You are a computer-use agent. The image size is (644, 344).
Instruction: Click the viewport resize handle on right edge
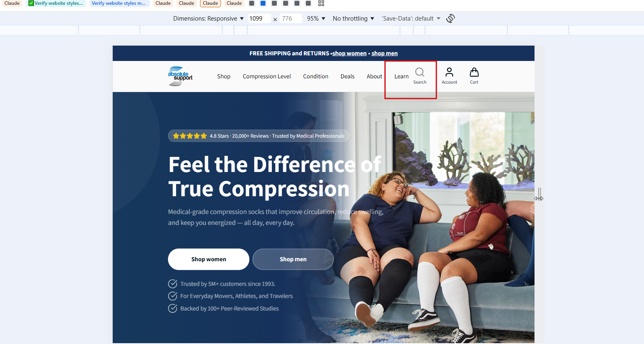(539, 195)
